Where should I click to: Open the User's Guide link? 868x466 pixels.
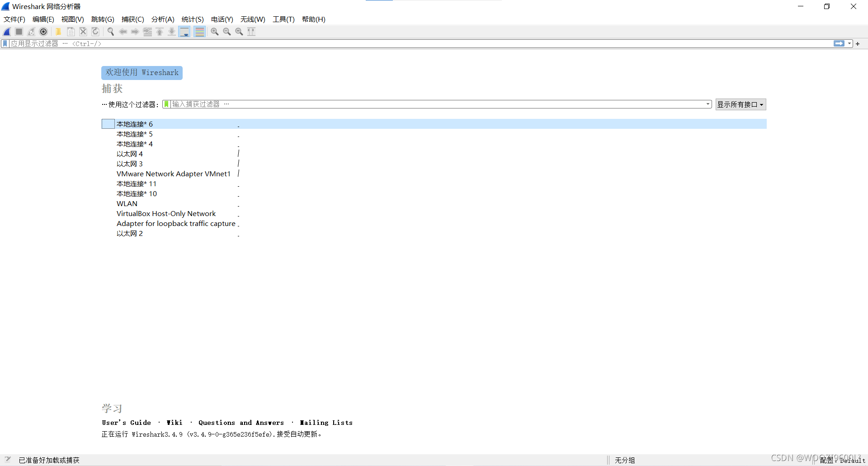[x=127, y=423]
